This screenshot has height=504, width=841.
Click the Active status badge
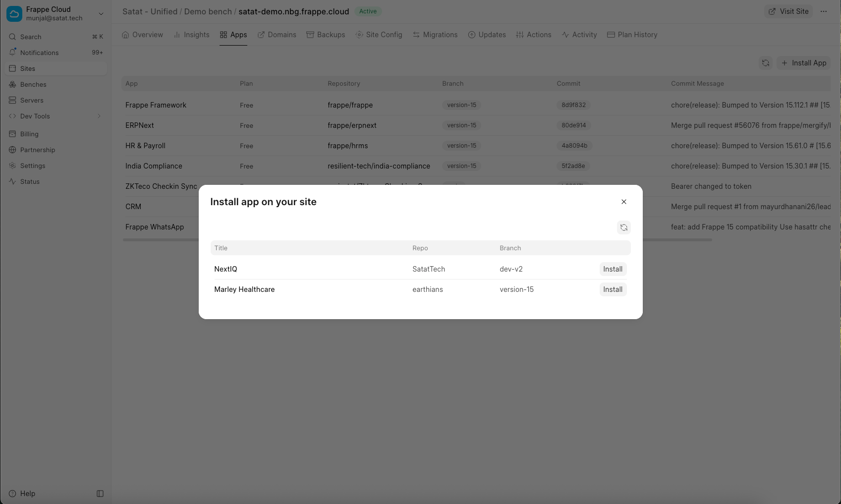pos(368,11)
